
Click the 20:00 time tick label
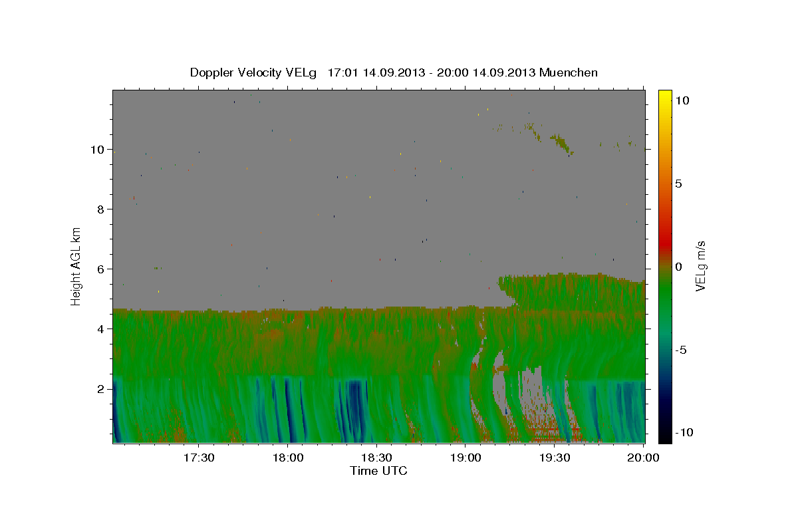point(644,458)
